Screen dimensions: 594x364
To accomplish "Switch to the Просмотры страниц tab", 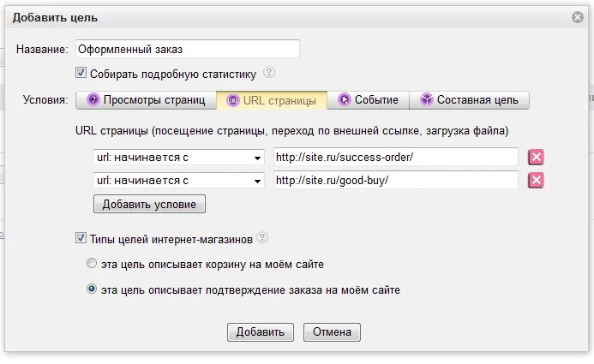I will 146,100.
